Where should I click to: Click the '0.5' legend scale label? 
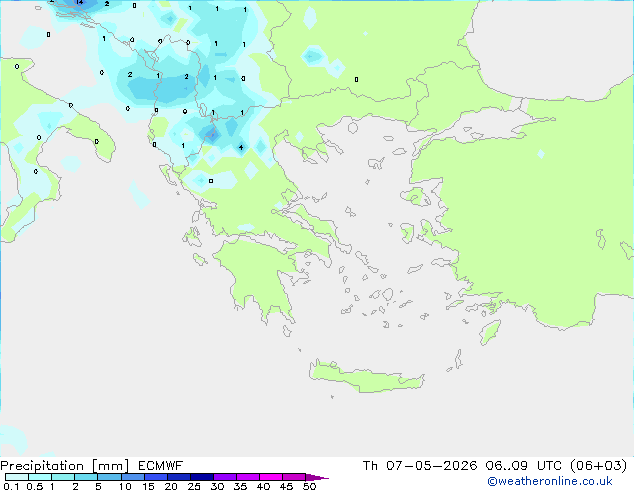click(x=34, y=486)
